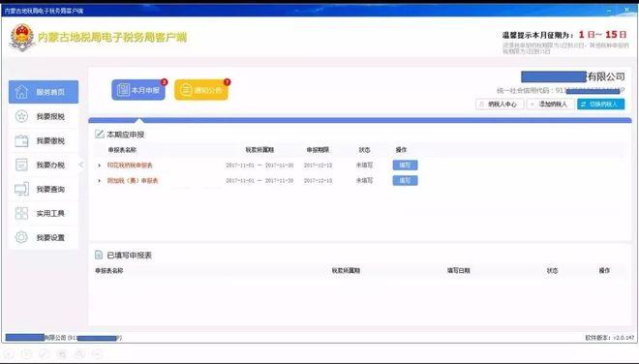Collapse the left sidebar with the chevron
The height and width of the screenshot is (364, 639).
[81, 165]
